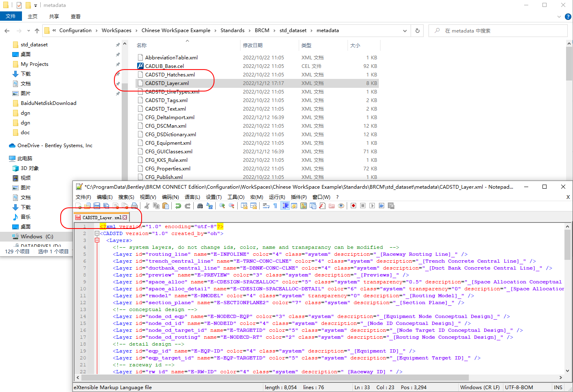Toggle the indent guide toolbar button
Screen dimensions: 573x392
[285, 206]
